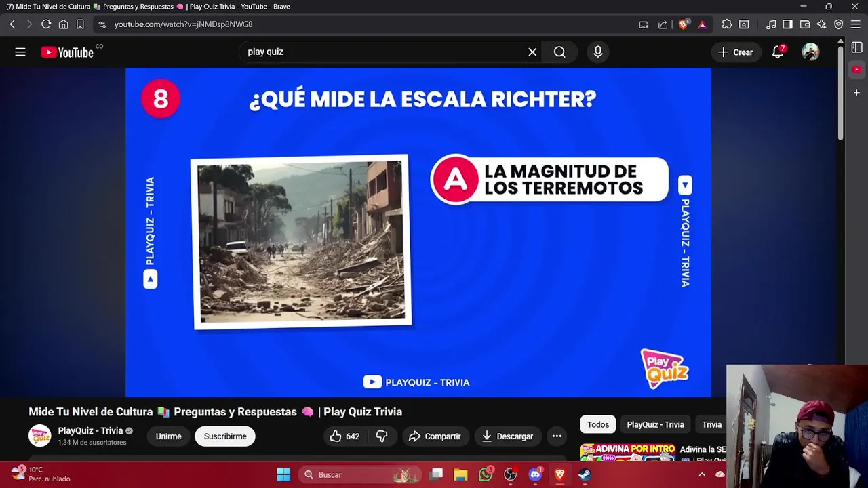Open Brave Shields lion icon
Image resolution: width=868 pixels, height=488 pixels.
[x=684, y=24]
